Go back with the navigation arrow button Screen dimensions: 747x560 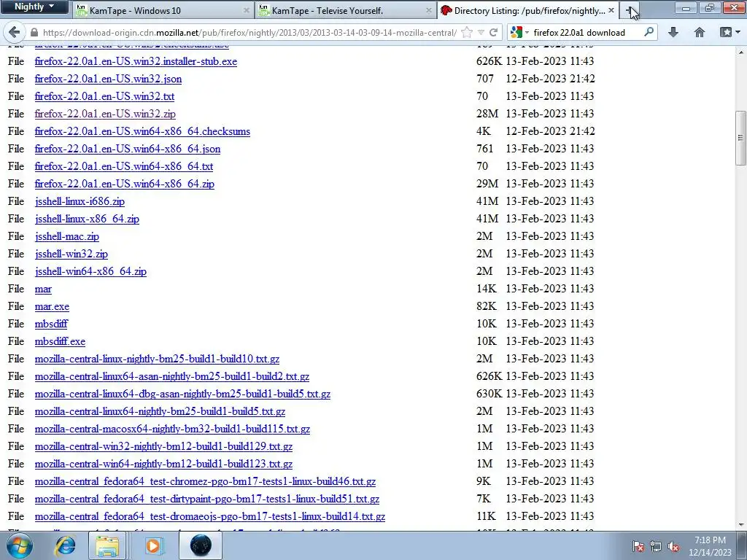click(x=15, y=32)
